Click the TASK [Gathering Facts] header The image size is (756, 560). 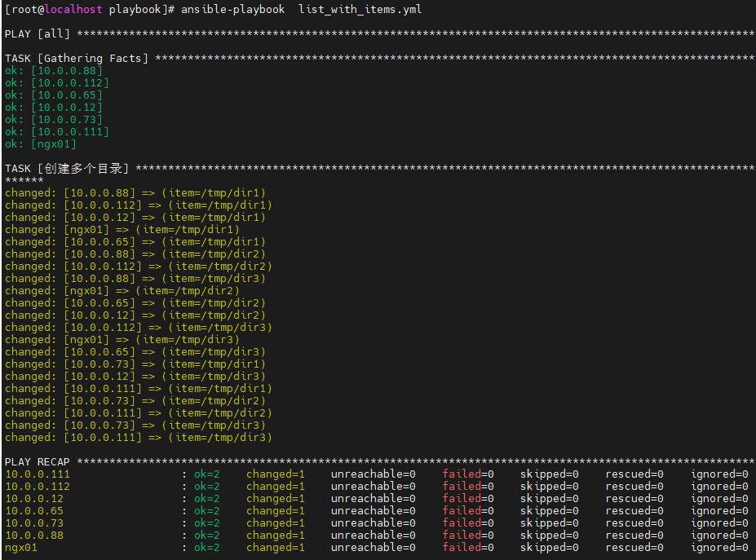point(77,58)
